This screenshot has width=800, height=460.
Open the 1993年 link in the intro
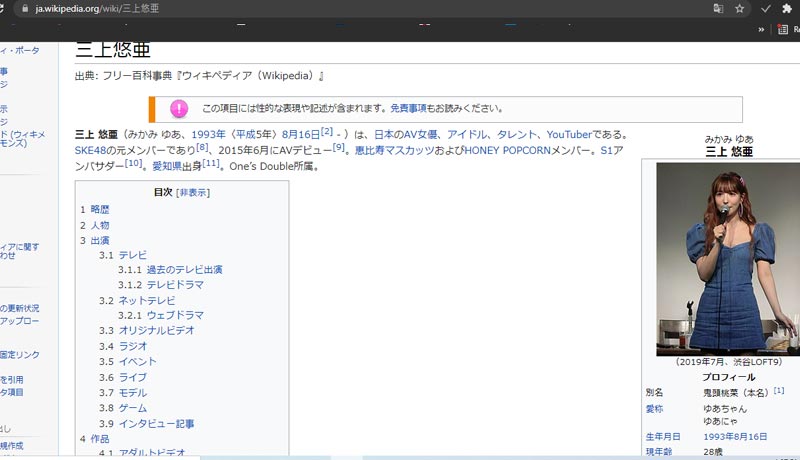click(x=208, y=135)
